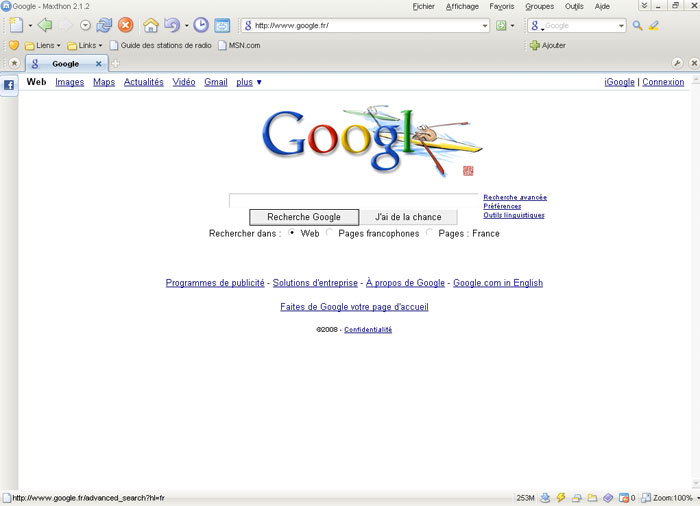The image size is (700, 506).
Task: Click J'ai de la chance button
Action: point(408,217)
